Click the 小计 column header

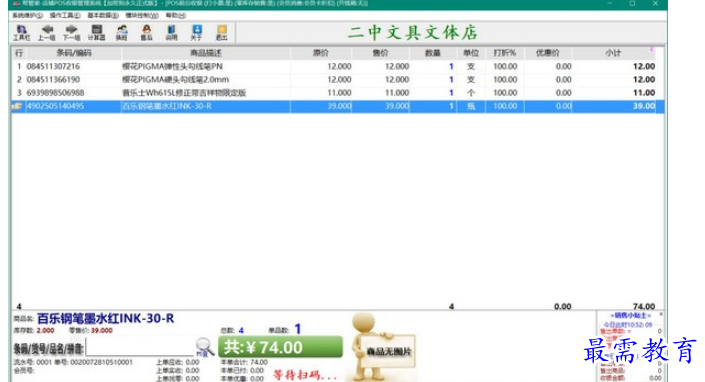click(x=613, y=53)
